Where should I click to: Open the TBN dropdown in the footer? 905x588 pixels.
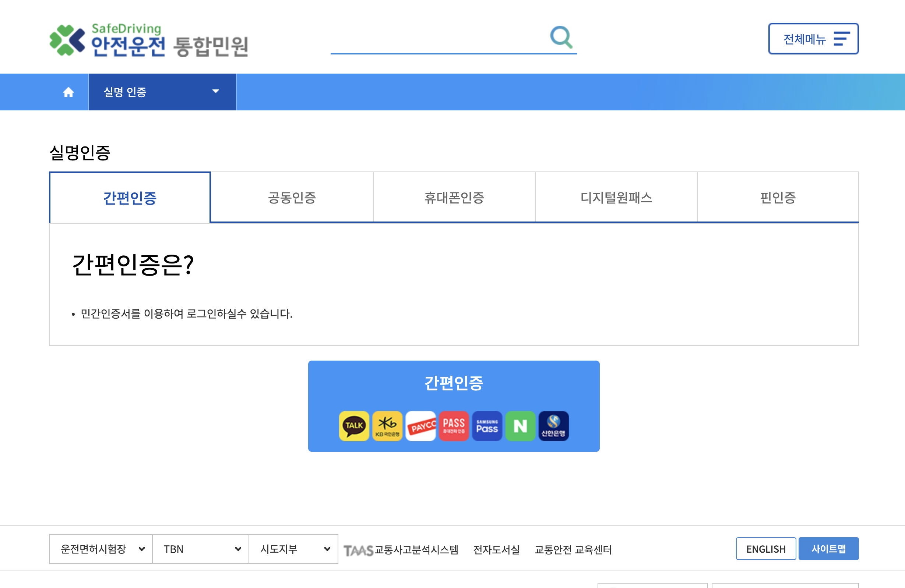200,549
